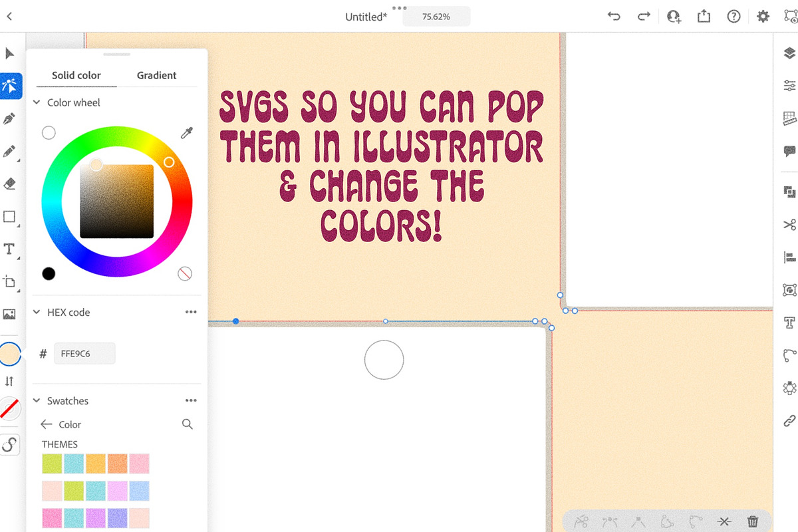Go back from Color swatch library
Screen dimensions: 798x532
(x=46, y=424)
